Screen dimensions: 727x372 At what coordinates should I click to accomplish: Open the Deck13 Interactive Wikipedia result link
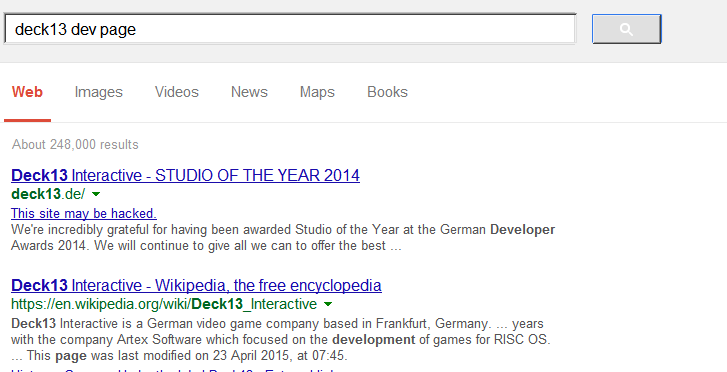196,285
